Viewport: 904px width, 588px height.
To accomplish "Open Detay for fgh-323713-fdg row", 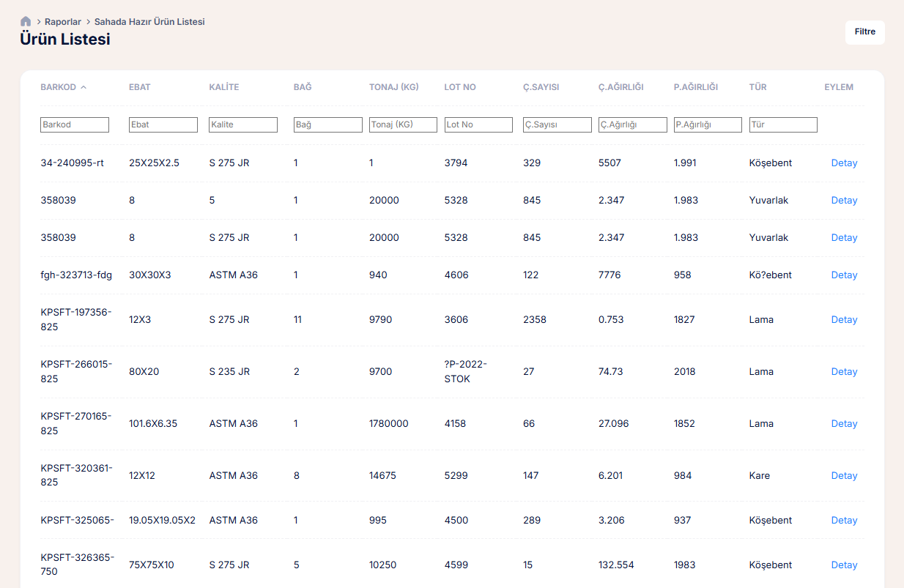I will (844, 275).
